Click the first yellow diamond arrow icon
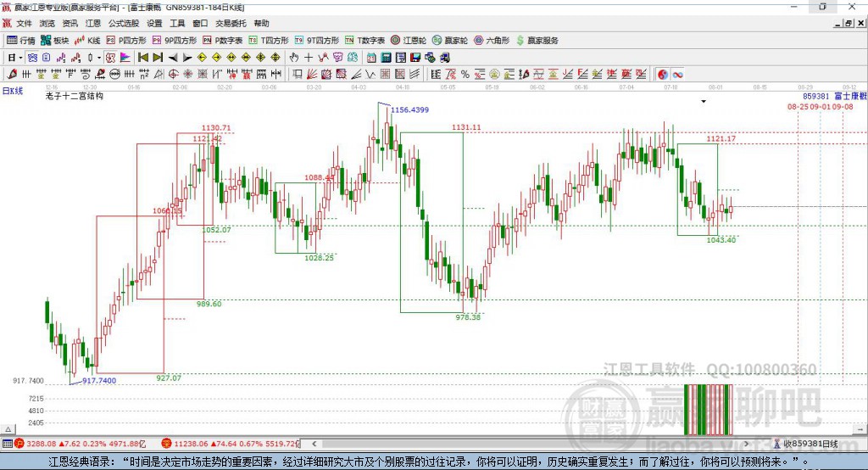 click(202, 58)
